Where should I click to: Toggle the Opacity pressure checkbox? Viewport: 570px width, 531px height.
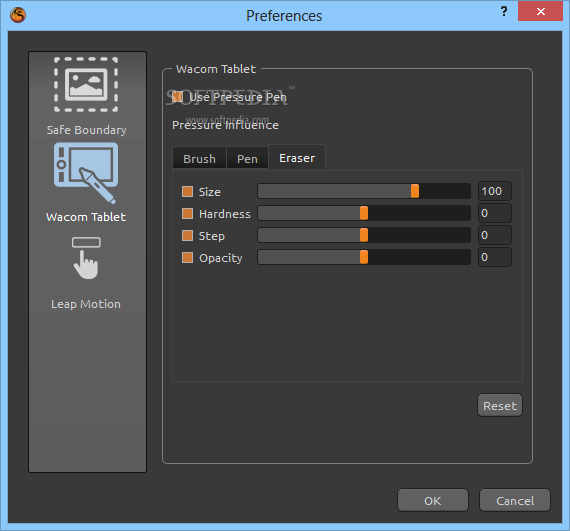coord(188,258)
